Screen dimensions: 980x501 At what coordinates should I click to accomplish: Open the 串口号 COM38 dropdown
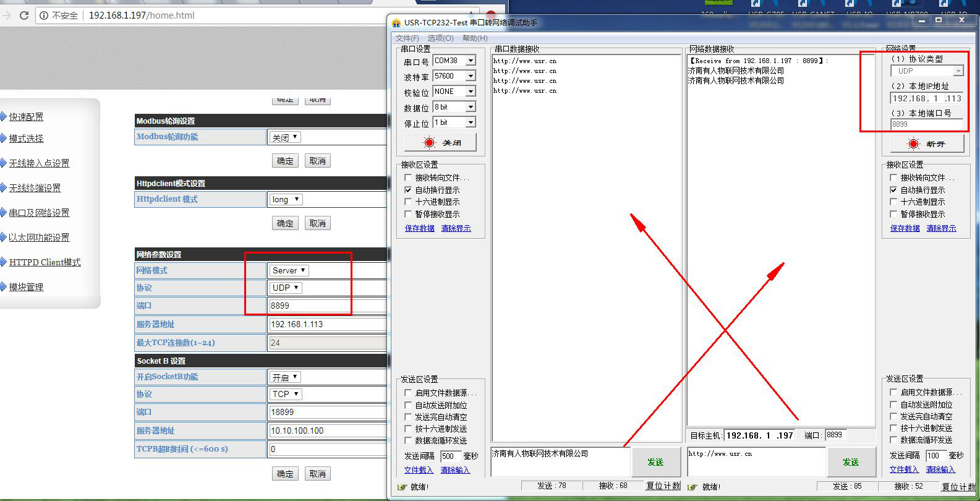(471, 61)
